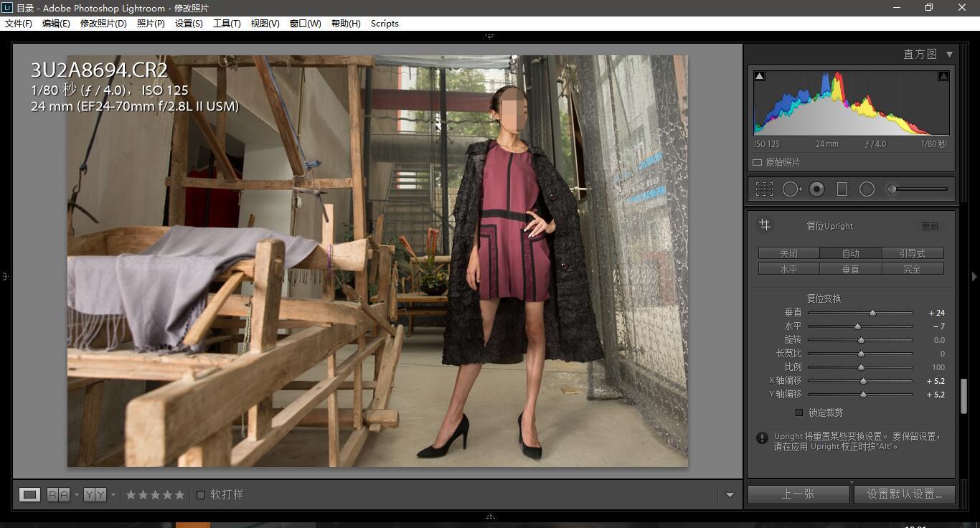Select the Radial Filter tool
The width and height of the screenshot is (980, 528).
click(867, 189)
